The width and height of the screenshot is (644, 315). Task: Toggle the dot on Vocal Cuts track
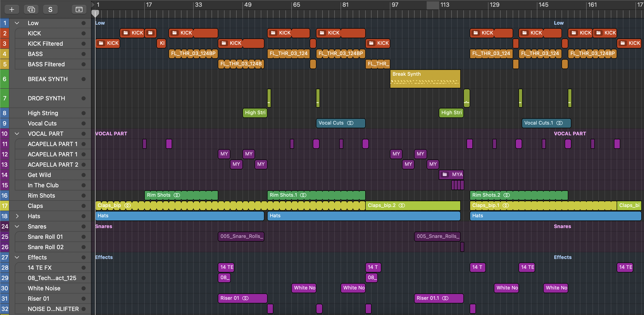(84, 123)
